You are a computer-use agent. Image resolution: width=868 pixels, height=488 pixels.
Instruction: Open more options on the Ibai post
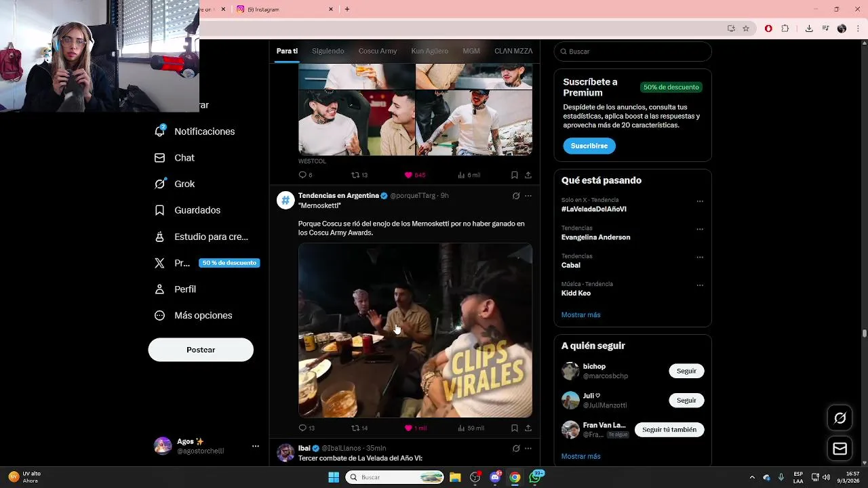click(x=528, y=448)
